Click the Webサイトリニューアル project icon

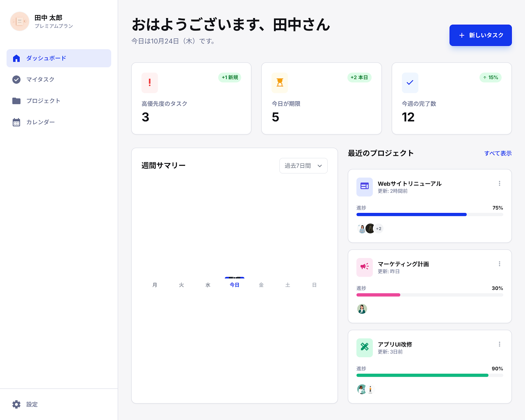pos(365,187)
